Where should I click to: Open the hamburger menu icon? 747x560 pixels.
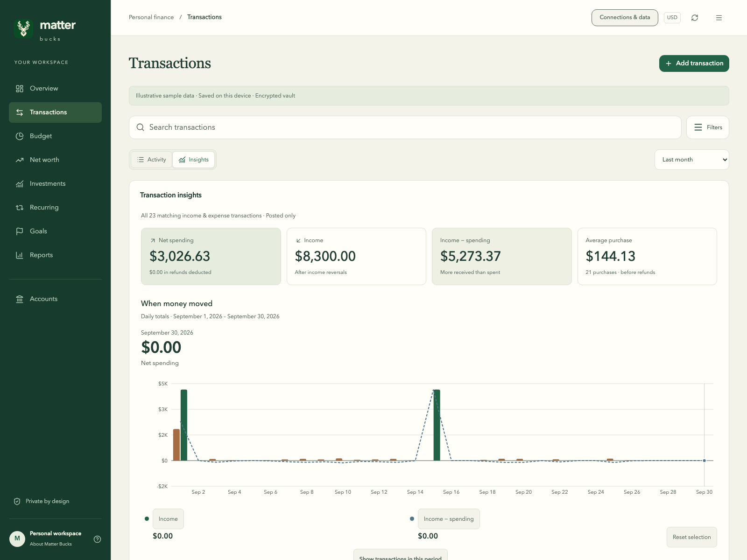tap(719, 18)
